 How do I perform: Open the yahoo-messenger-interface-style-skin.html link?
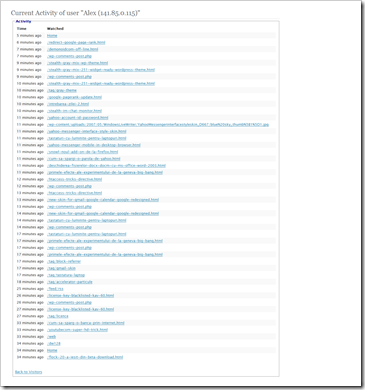(87, 131)
